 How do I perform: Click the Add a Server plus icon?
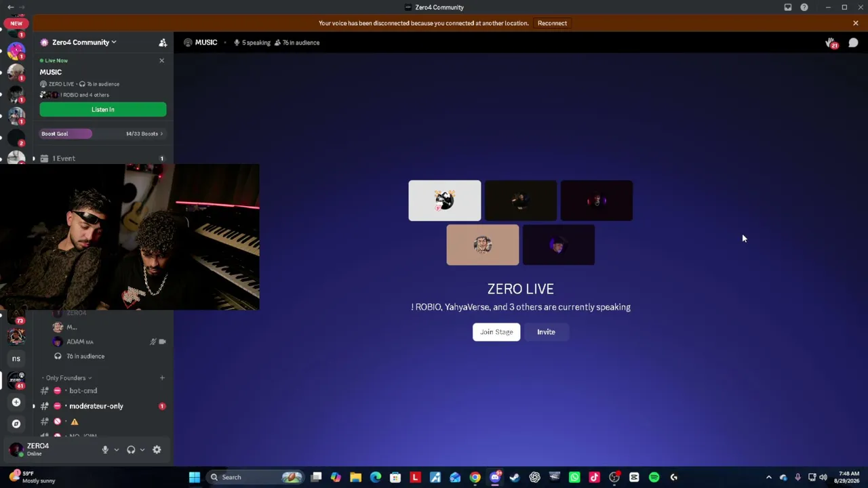click(x=16, y=402)
